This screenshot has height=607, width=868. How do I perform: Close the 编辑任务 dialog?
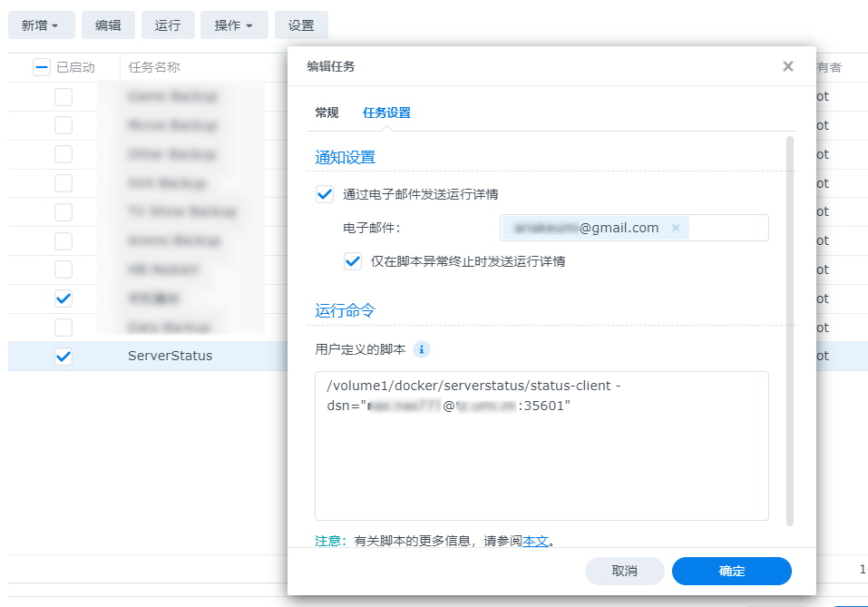coord(787,66)
